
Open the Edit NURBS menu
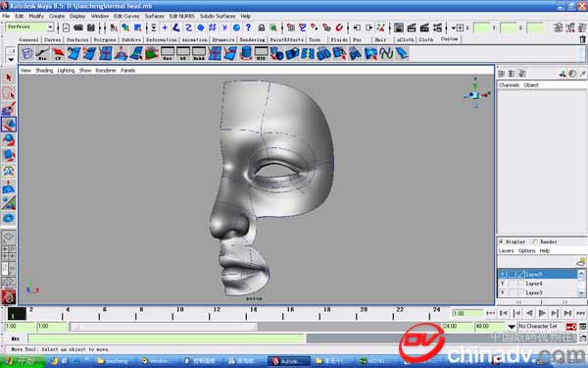[181, 16]
